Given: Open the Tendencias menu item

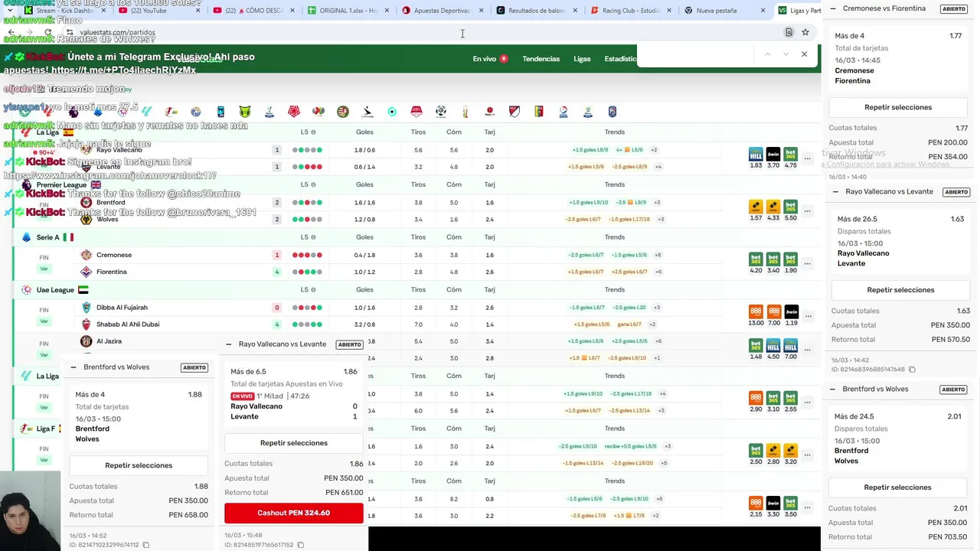Looking at the screenshot, I should point(541,59).
